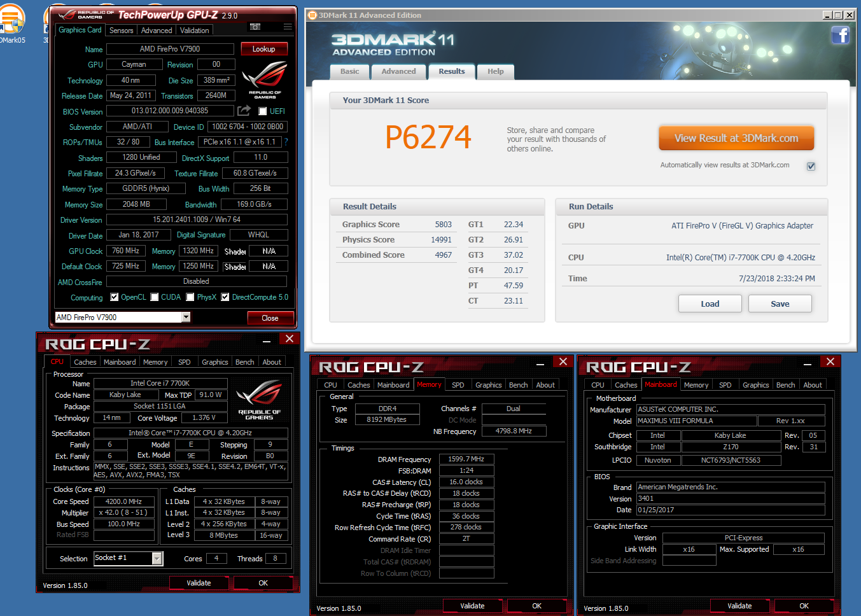Toggle automatically view results at 3DMark.com checkbox
861x616 pixels.
click(x=811, y=166)
